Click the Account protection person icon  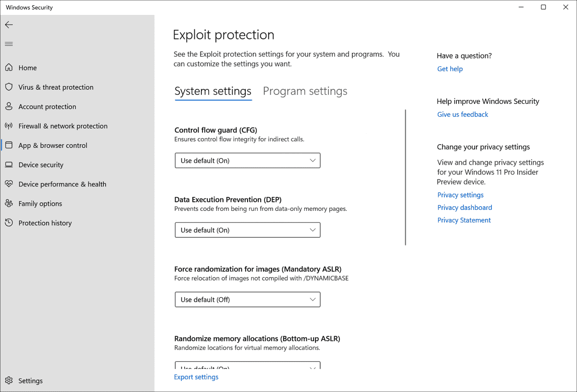click(x=9, y=107)
